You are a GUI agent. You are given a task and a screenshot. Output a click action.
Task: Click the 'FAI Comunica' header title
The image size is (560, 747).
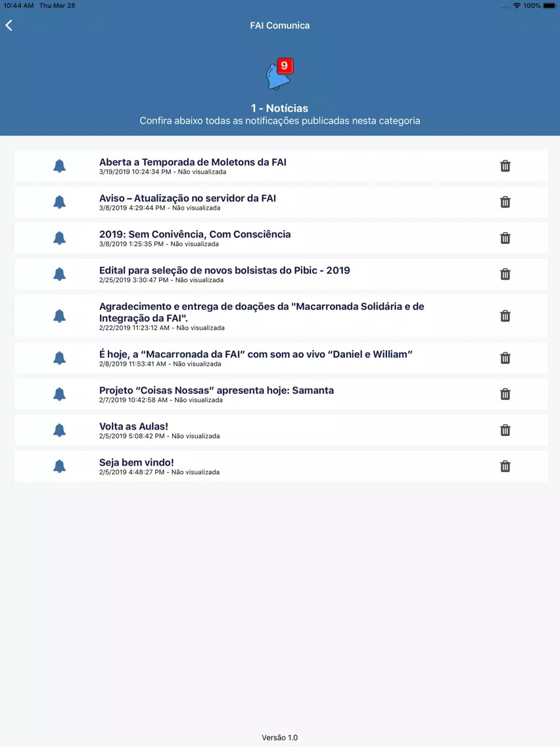click(279, 26)
